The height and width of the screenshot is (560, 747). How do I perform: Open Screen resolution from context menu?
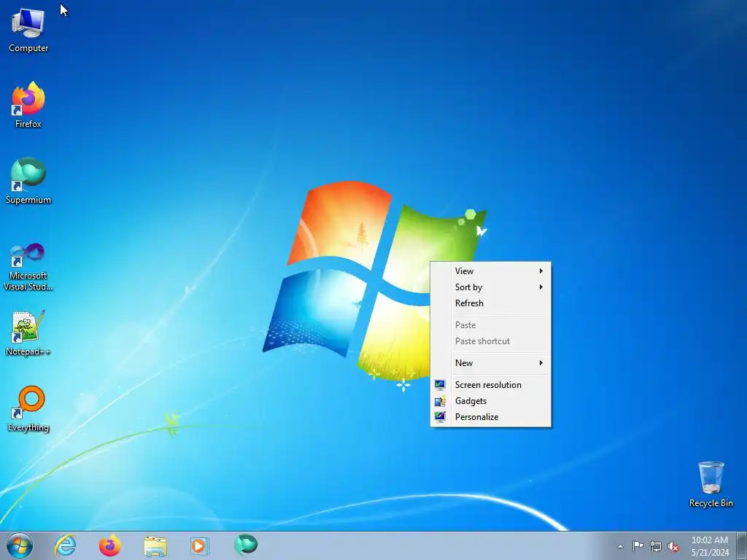pyautogui.click(x=491, y=385)
